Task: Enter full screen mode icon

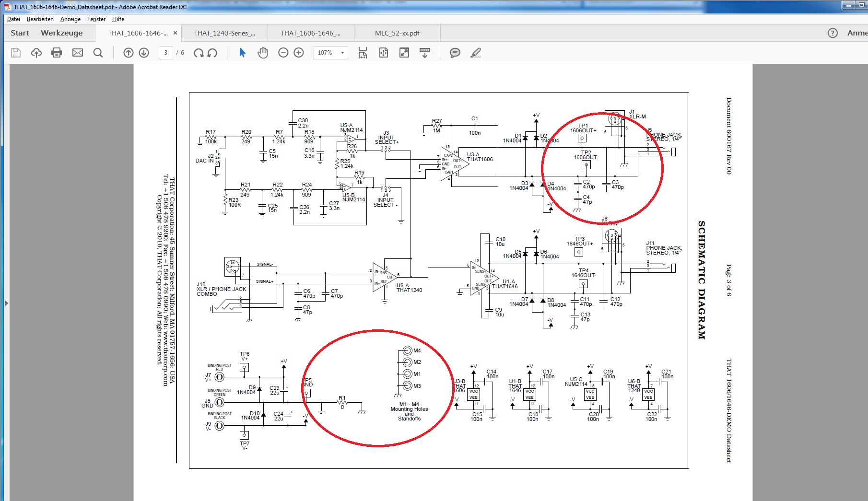Action: point(404,53)
